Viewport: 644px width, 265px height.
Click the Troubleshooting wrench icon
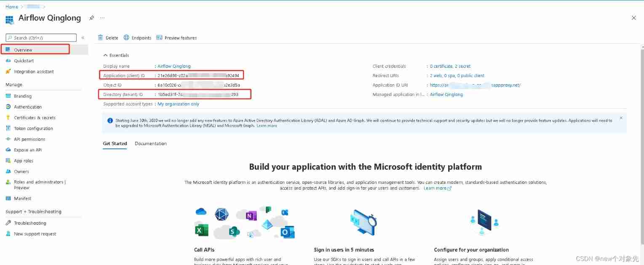[x=8, y=223]
